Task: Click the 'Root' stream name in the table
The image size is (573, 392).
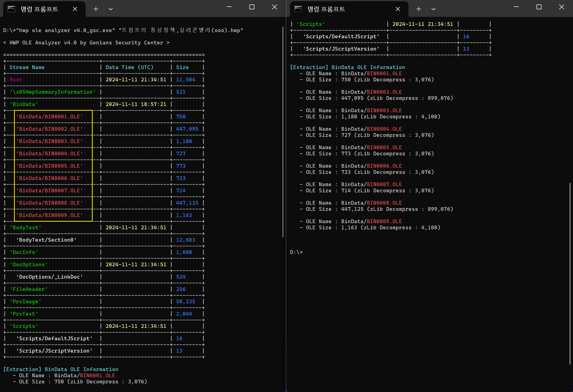Action: pyautogui.click(x=16, y=80)
